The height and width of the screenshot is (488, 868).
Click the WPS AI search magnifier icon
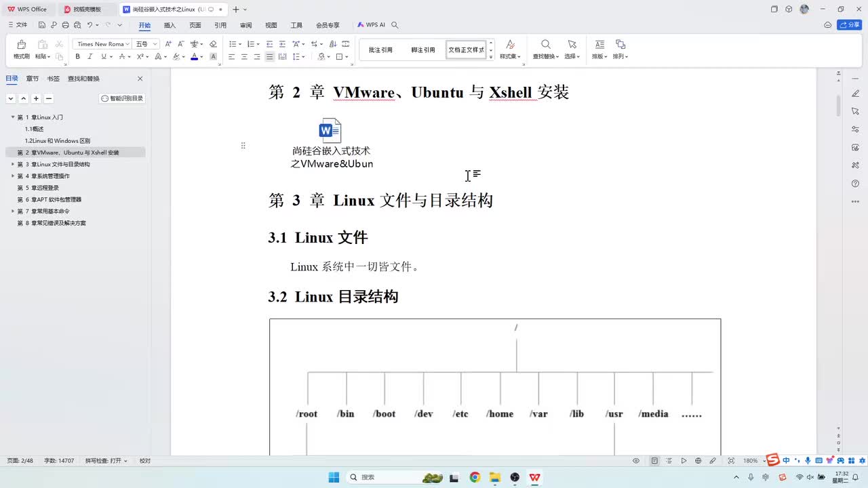pyautogui.click(x=395, y=25)
